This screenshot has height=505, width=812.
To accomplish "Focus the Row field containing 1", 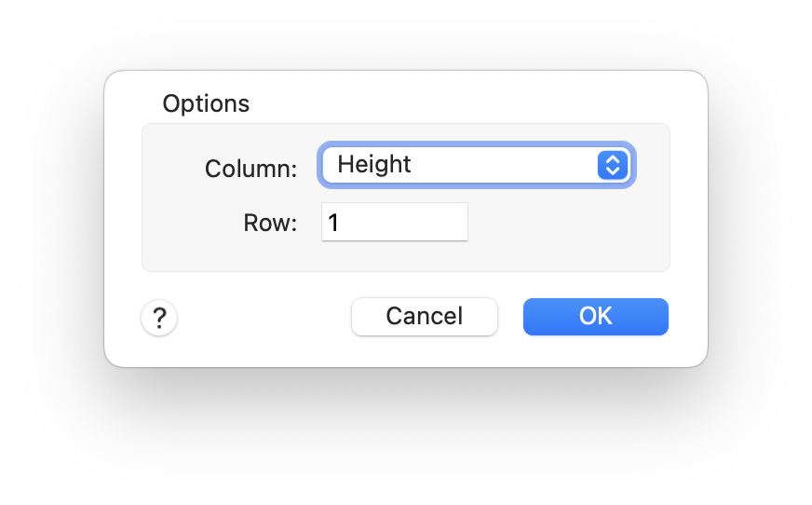I will pos(395,223).
